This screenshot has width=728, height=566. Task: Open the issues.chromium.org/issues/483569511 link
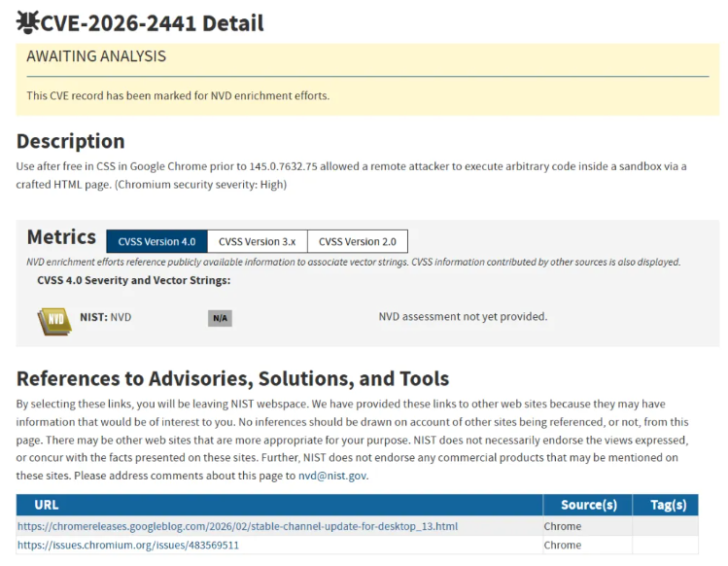point(127,546)
